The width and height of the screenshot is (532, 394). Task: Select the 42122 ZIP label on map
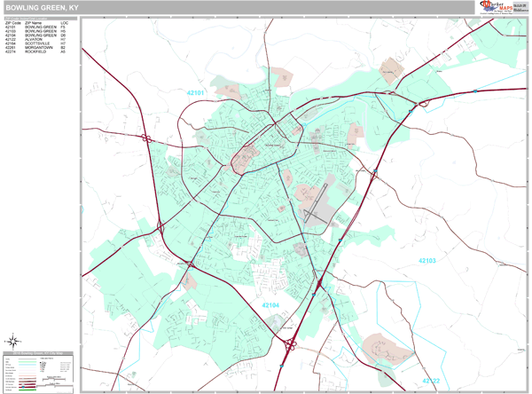[431, 381]
